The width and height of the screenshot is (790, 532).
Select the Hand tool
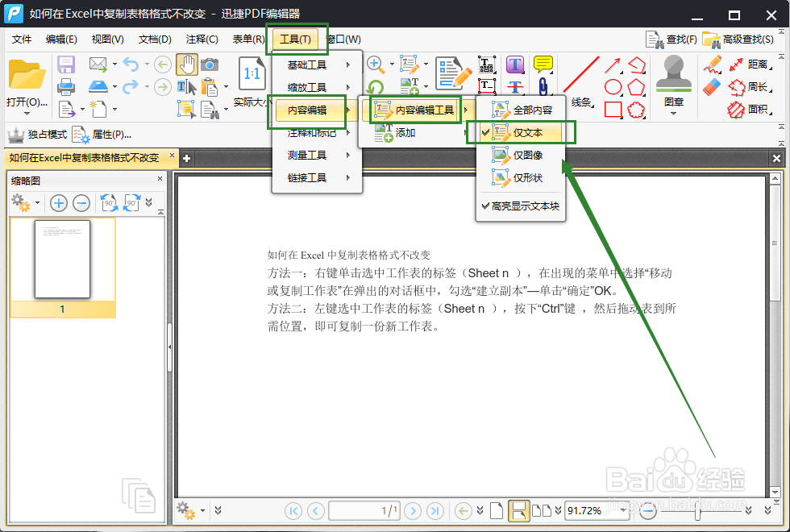click(186, 64)
